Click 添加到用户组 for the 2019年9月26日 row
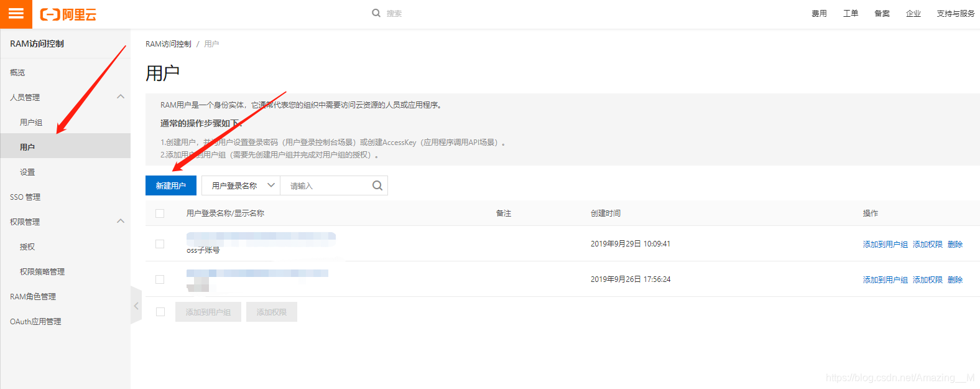 tap(885, 280)
